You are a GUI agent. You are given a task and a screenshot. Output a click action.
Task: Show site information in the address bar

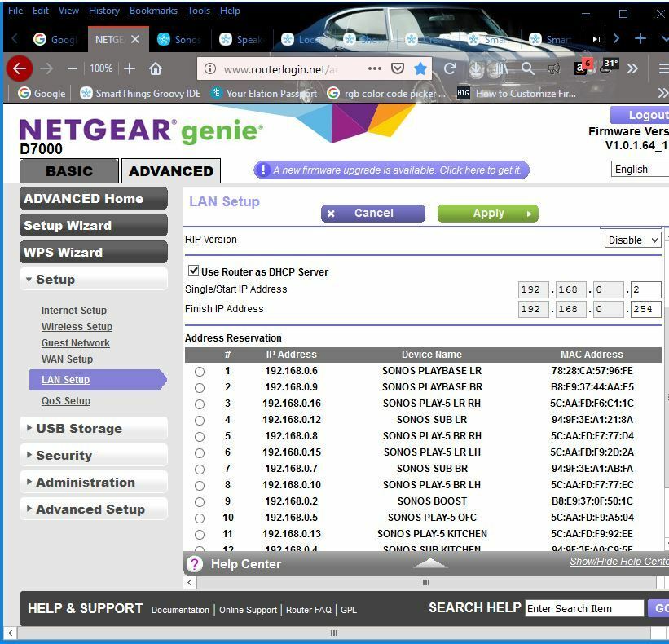click(x=209, y=68)
